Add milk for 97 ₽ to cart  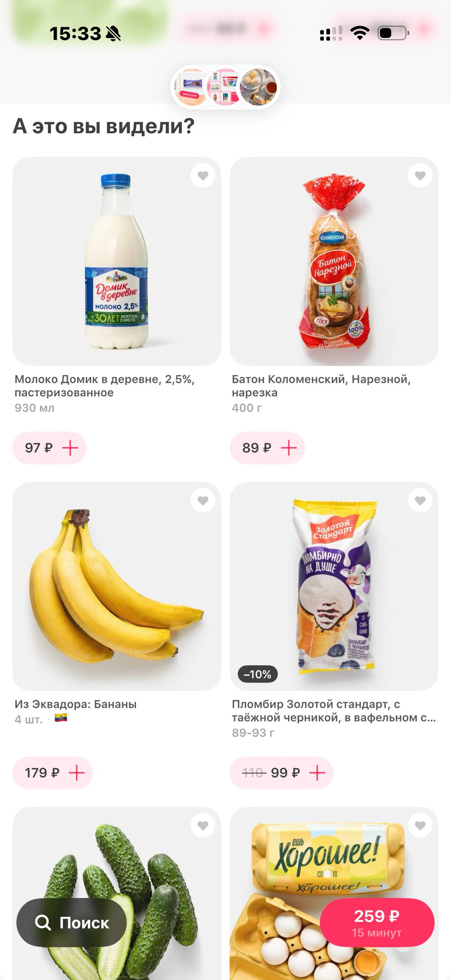pyautogui.click(x=49, y=448)
